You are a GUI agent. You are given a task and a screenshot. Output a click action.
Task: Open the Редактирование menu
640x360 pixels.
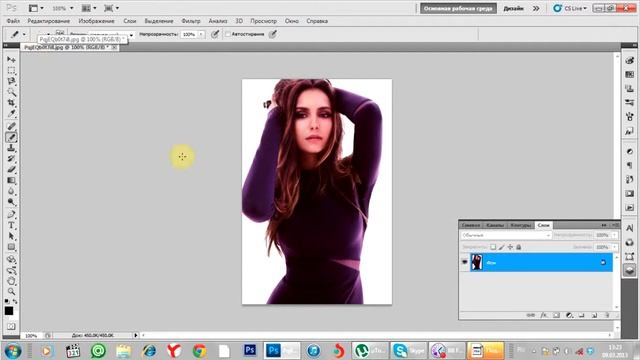click(49, 21)
